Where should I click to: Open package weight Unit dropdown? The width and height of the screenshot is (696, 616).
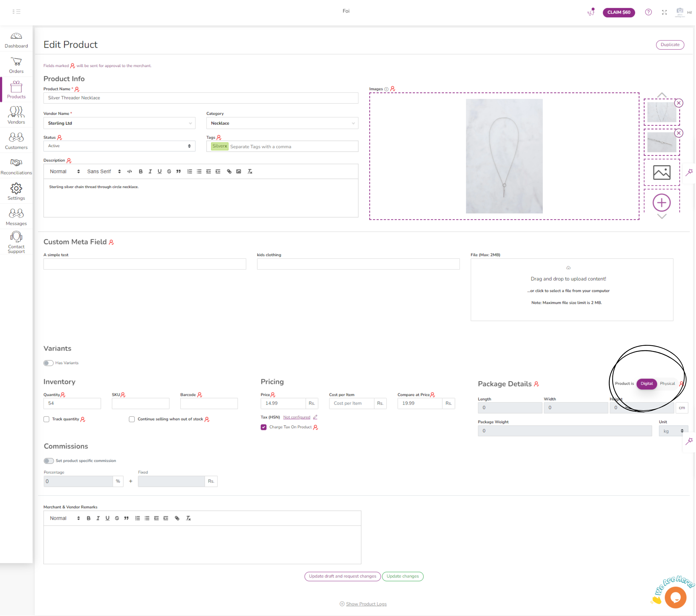coord(673,432)
